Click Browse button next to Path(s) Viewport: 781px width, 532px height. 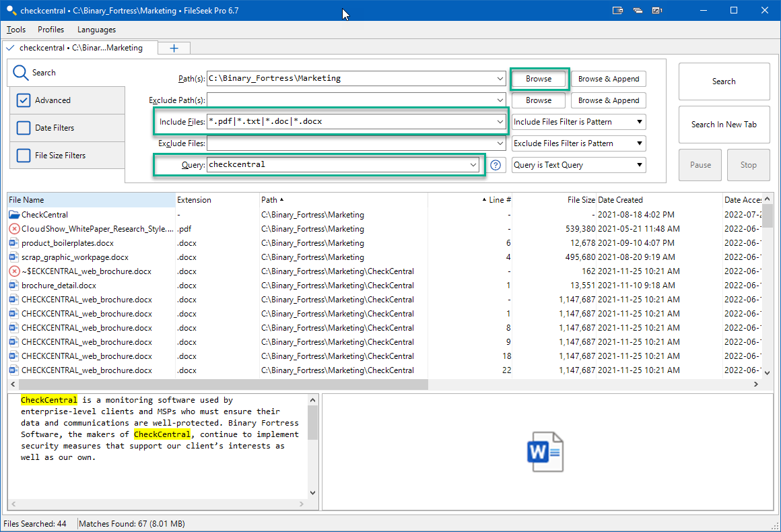pos(539,79)
